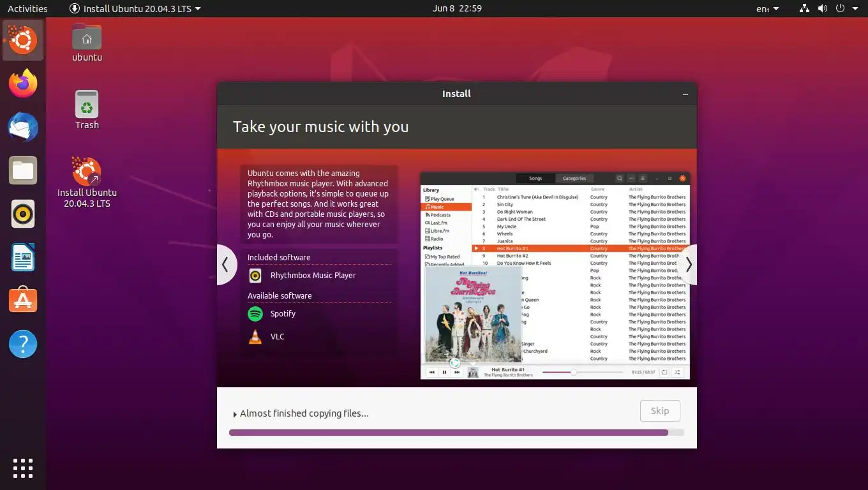Click the 'Install' window title
The height and width of the screenshot is (490, 868).
(456, 94)
